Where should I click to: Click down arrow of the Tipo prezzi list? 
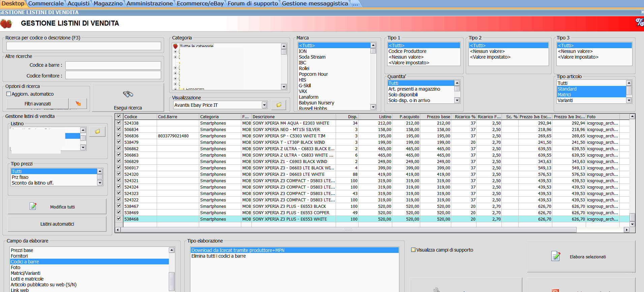[100, 183]
